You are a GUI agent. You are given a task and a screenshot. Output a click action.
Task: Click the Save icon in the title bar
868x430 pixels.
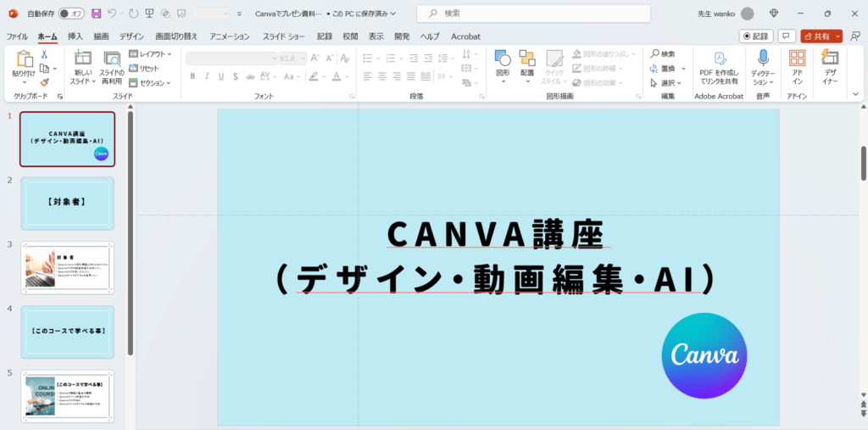96,14
